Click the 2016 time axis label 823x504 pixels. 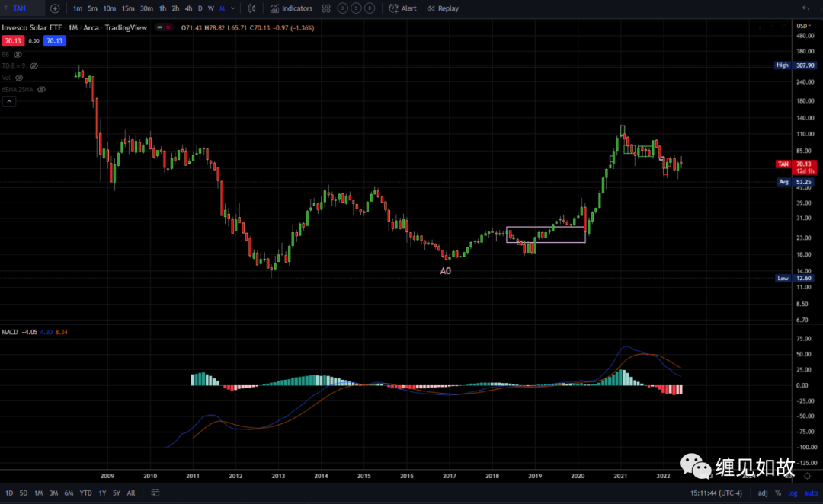click(x=407, y=476)
